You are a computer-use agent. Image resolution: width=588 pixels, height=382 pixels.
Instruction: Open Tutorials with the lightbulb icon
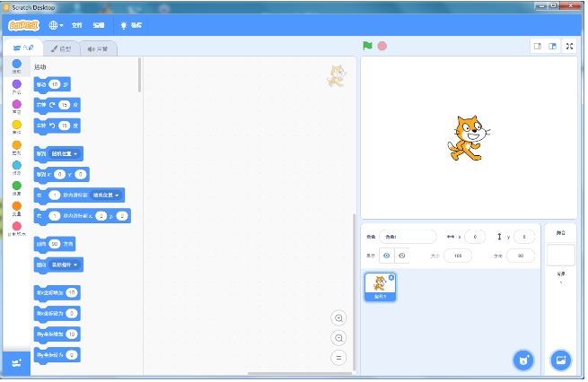[x=131, y=25]
